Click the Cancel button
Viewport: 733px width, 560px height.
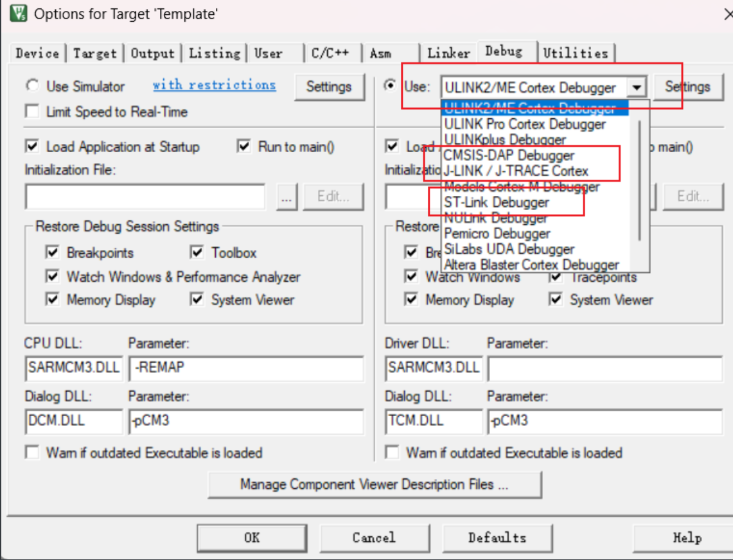coord(375,538)
